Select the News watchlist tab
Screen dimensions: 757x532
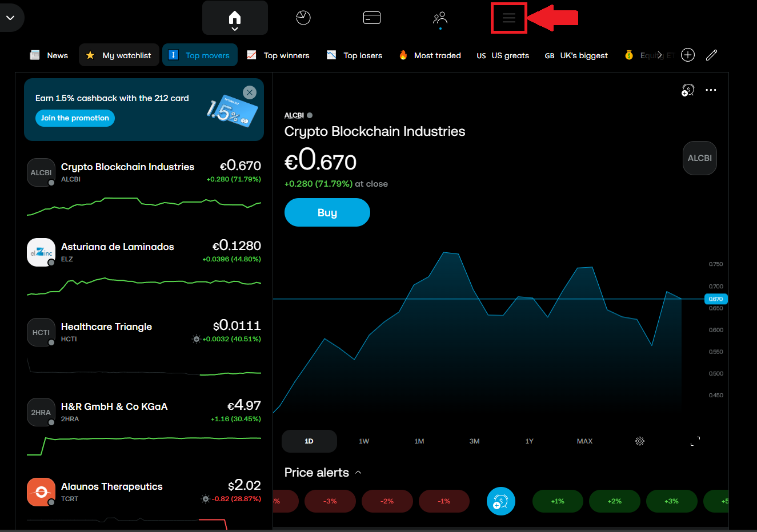pyautogui.click(x=49, y=55)
